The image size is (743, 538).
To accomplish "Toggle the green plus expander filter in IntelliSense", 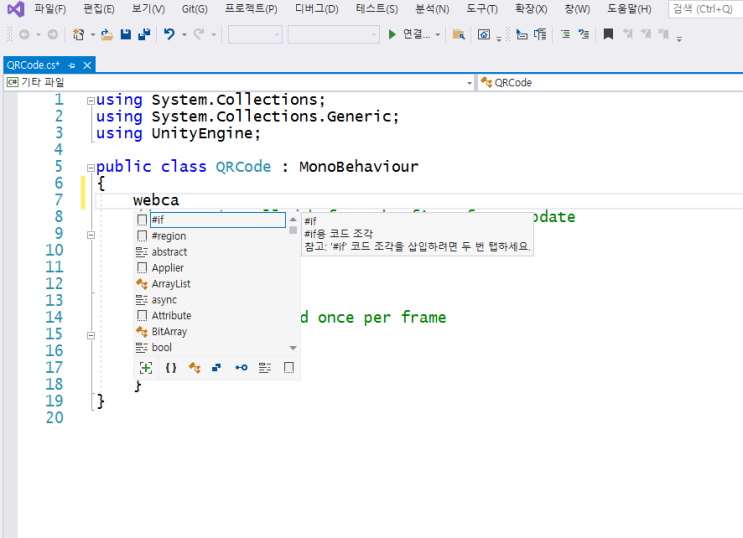I will (146, 368).
